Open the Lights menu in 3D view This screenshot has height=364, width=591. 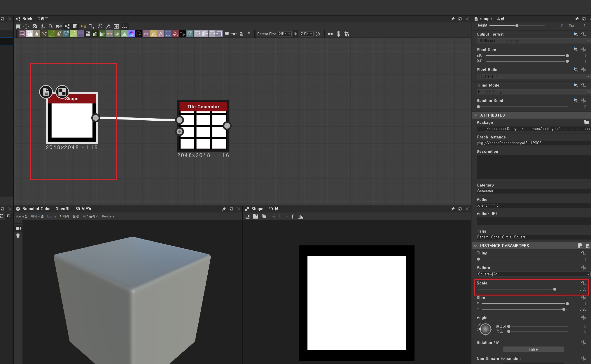51,216
